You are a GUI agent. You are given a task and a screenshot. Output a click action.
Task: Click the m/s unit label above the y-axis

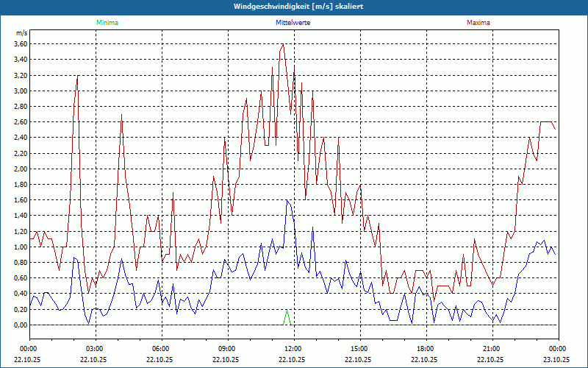tap(21, 33)
